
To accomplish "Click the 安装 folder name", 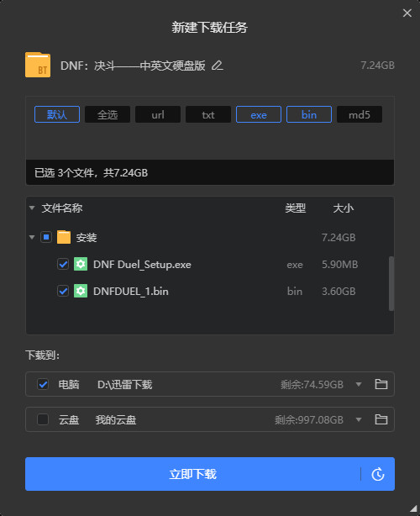I will [x=87, y=237].
